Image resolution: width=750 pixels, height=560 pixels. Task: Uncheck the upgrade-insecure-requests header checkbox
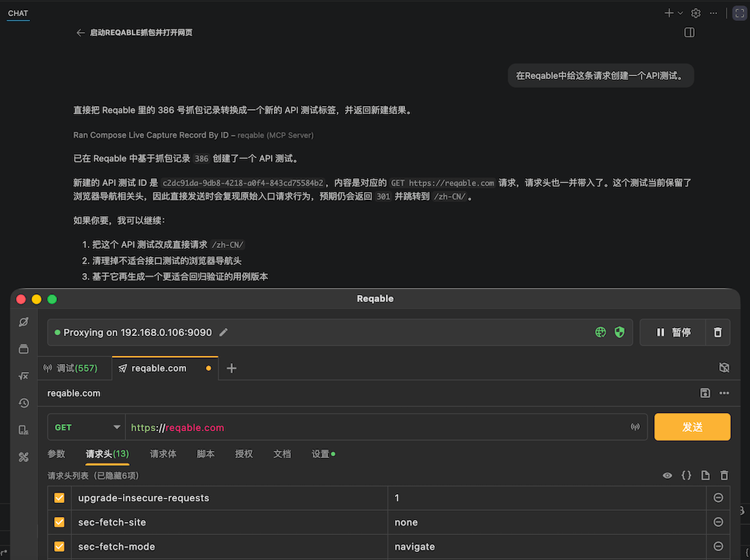59,498
